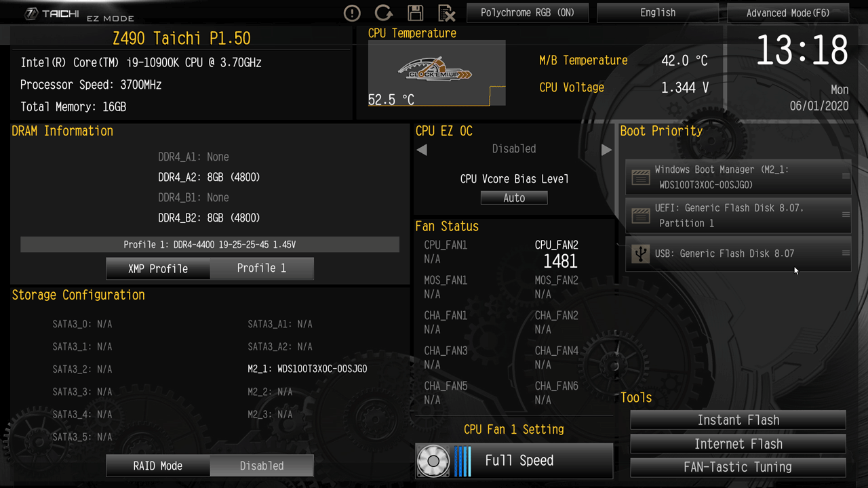Click the UEFI Generic Flash Disk drive icon

click(x=640, y=216)
